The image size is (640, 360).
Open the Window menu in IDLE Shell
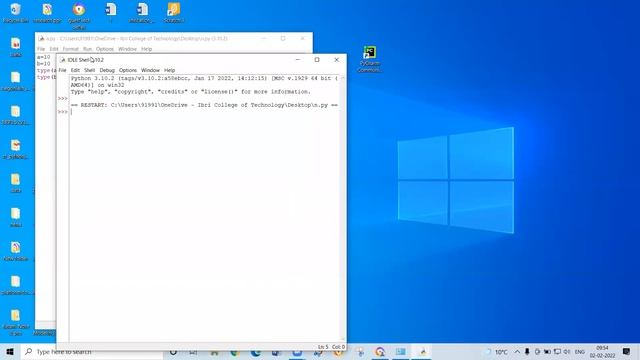click(x=150, y=70)
